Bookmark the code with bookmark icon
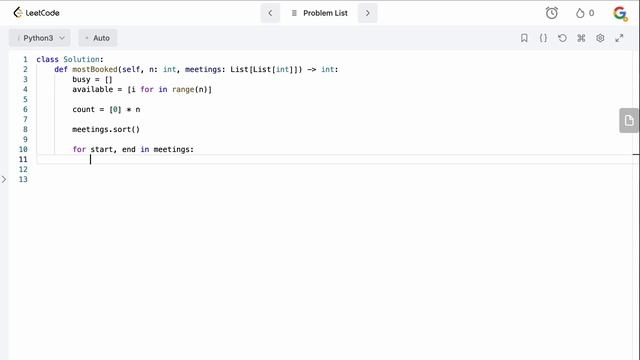 pos(524,38)
